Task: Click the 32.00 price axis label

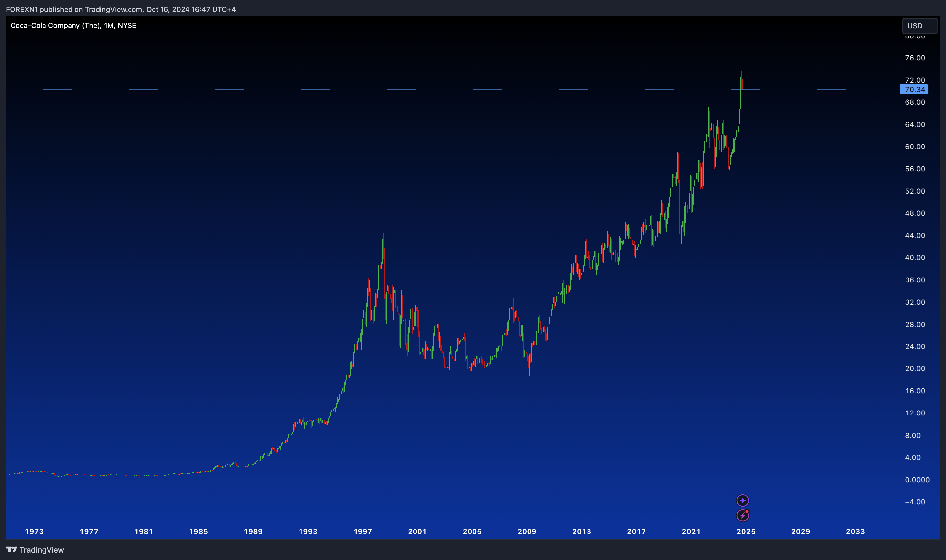Action: coord(915,302)
